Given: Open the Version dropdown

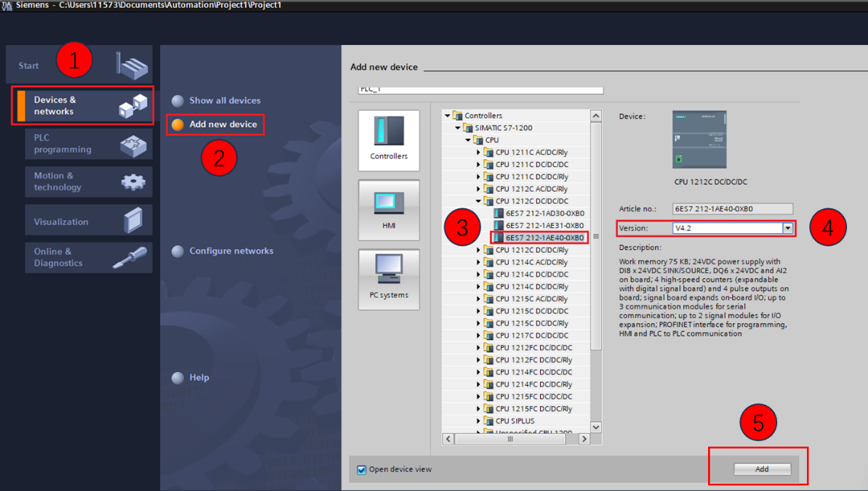Looking at the screenshot, I should coord(788,228).
